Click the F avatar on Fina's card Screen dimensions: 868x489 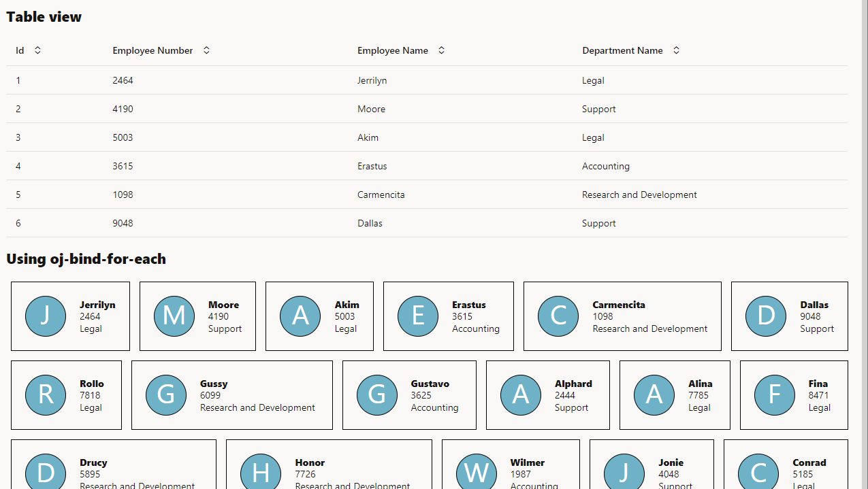click(x=774, y=395)
